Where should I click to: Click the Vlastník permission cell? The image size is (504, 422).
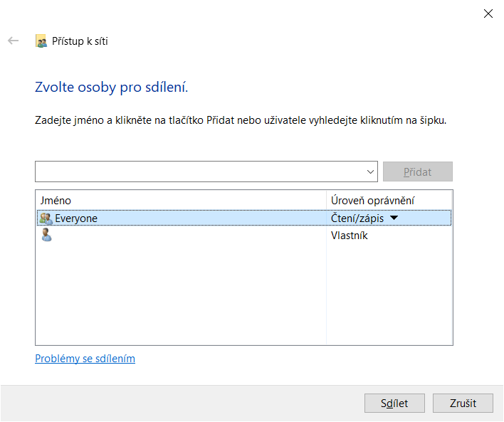(x=350, y=236)
